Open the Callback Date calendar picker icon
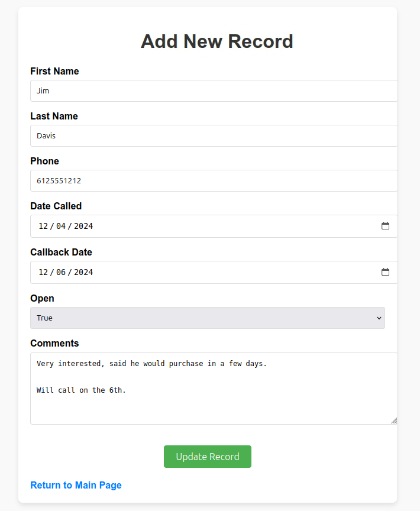The height and width of the screenshot is (511, 420). [386, 272]
